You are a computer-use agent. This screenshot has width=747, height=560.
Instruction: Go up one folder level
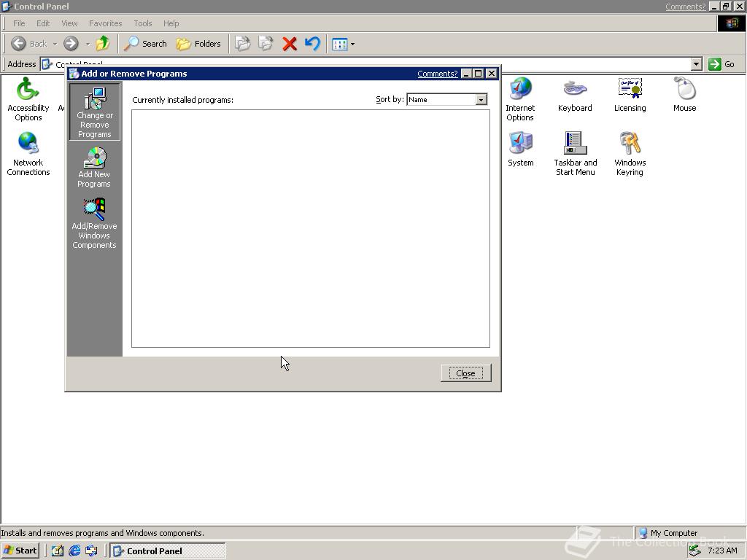tap(102, 44)
